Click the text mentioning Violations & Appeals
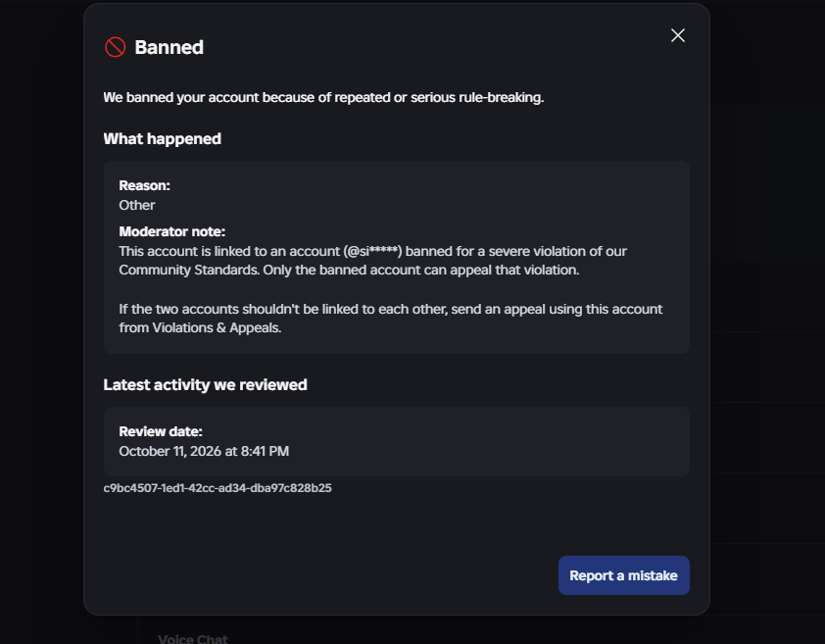This screenshot has height=644, width=825. click(390, 318)
